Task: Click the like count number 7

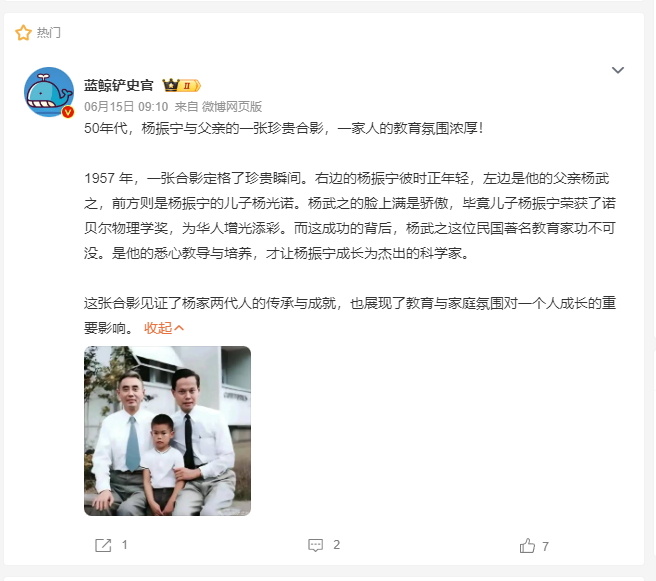Action: click(x=545, y=546)
